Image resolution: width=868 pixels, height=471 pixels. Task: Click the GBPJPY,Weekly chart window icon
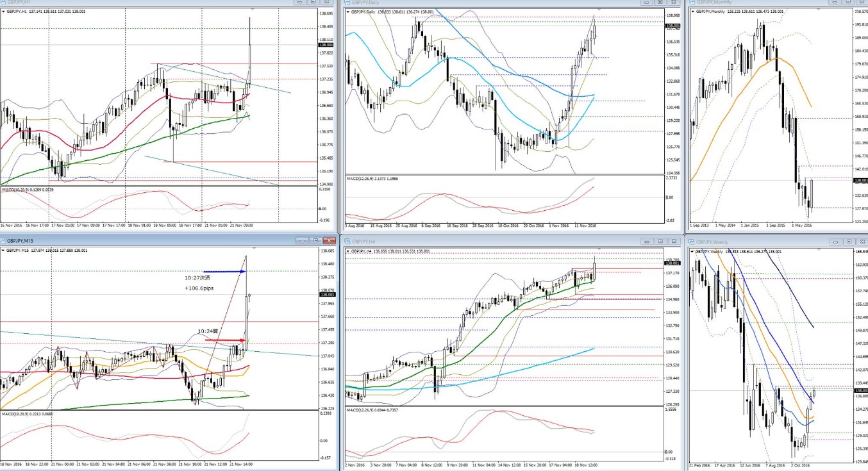(x=691, y=242)
